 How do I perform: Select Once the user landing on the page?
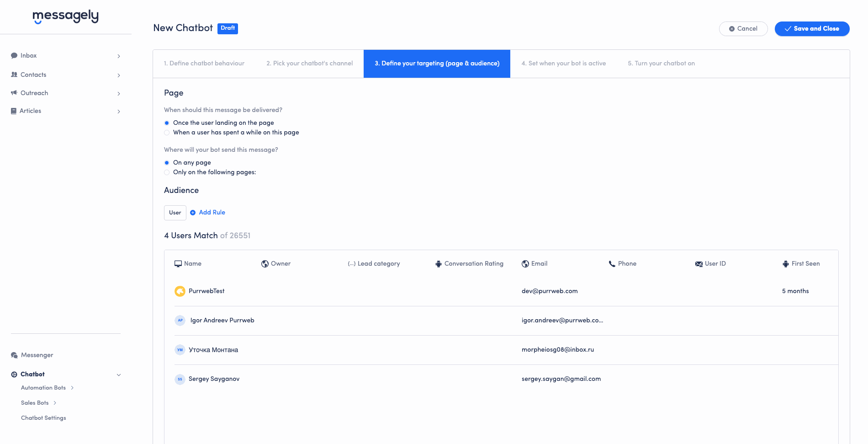pyautogui.click(x=167, y=123)
